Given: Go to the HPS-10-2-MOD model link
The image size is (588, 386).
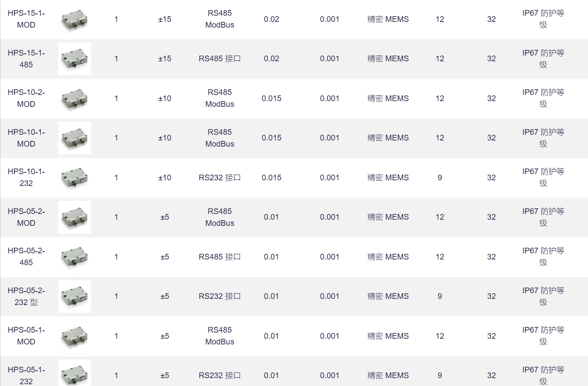Looking at the screenshot, I should point(26,98).
